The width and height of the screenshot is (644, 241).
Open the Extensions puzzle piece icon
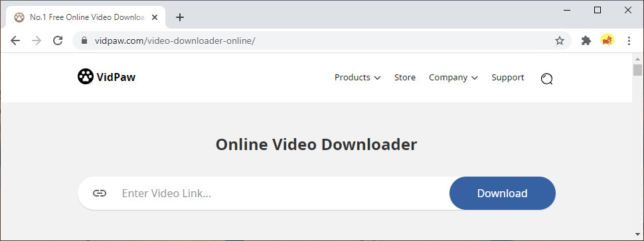[586, 40]
